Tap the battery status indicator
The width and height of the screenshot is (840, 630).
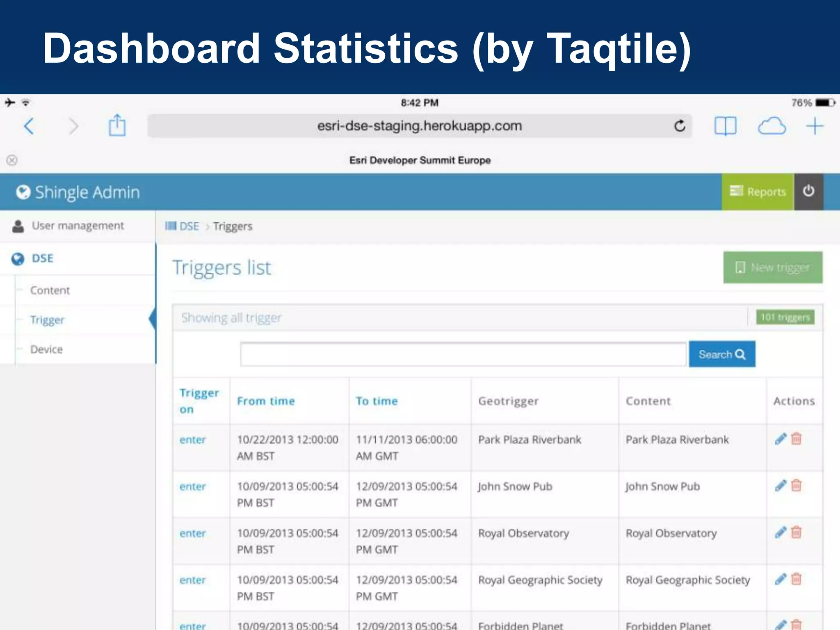tap(825, 103)
